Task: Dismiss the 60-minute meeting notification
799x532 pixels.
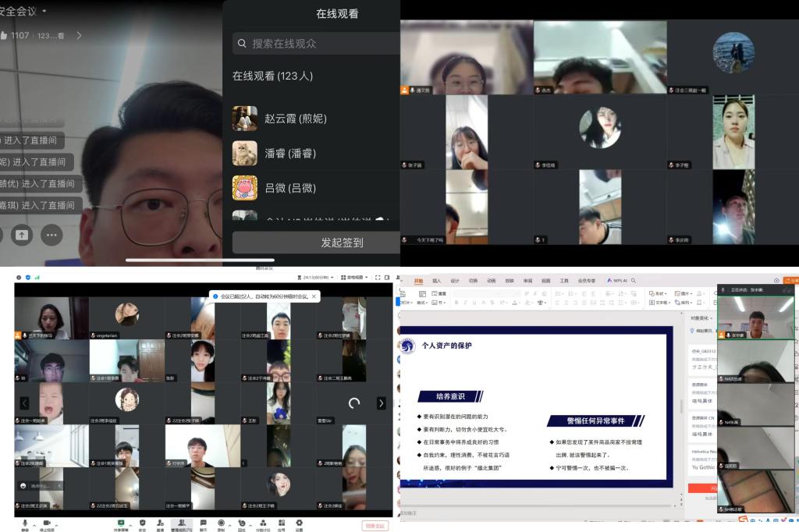Action: (x=314, y=296)
